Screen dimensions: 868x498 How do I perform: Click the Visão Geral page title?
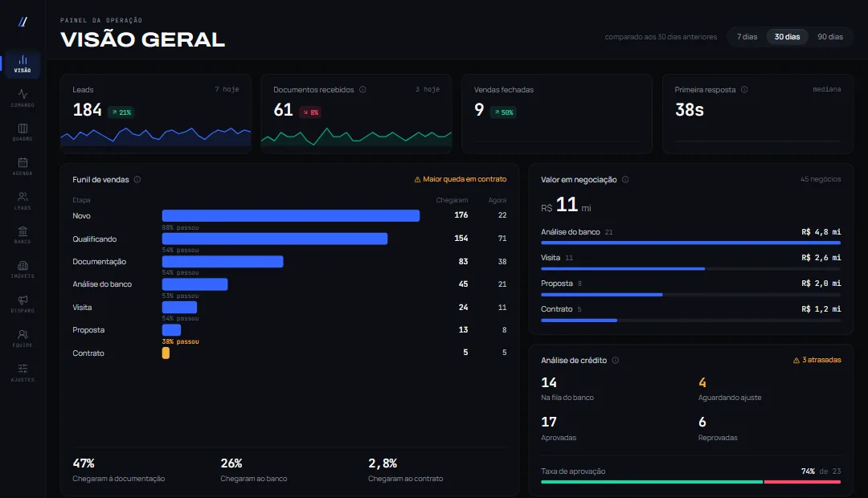pyautogui.click(x=143, y=40)
